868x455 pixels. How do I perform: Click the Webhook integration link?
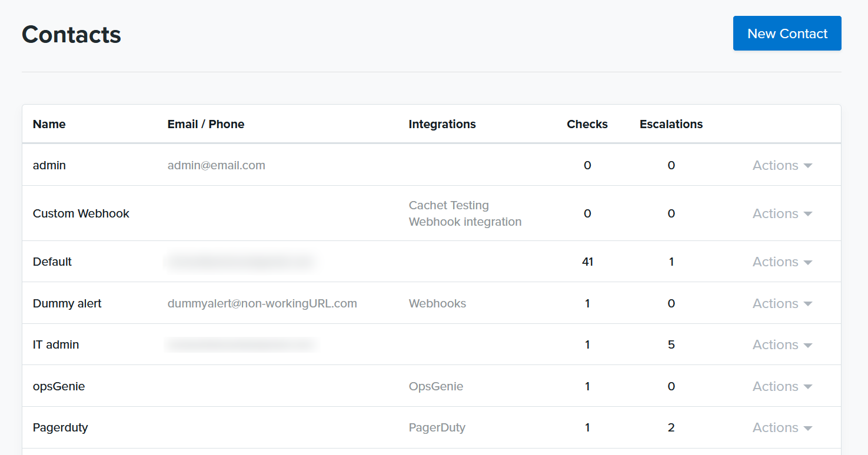(x=465, y=222)
